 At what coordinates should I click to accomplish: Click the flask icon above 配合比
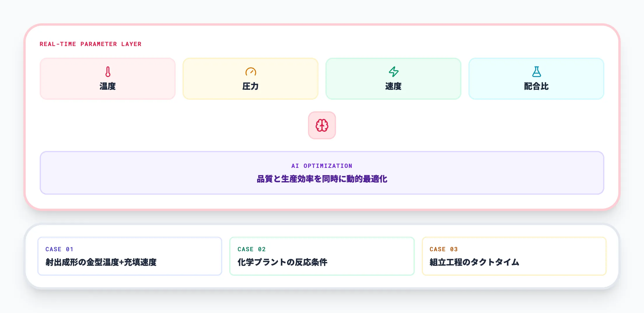tap(536, 72)
